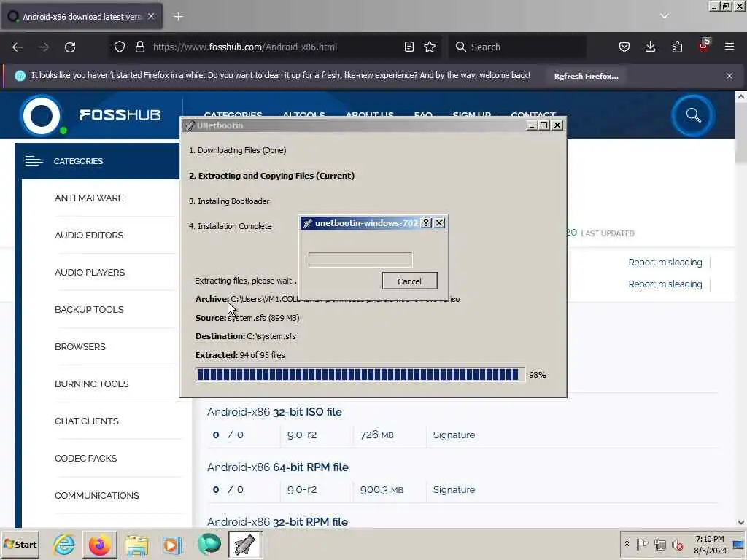Bookmark this page with star icon
The image size is (747, 560).
[x=430, y=47]
